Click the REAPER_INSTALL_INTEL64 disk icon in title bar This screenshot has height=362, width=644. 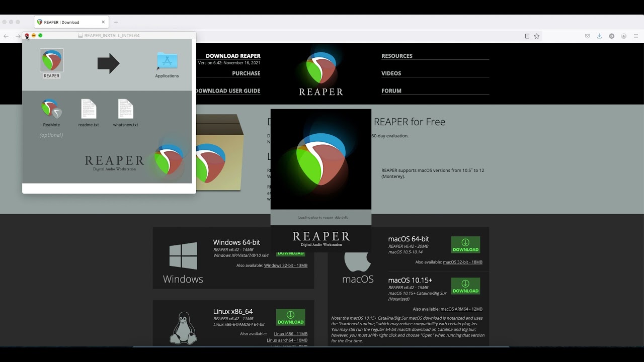(80, 36)
